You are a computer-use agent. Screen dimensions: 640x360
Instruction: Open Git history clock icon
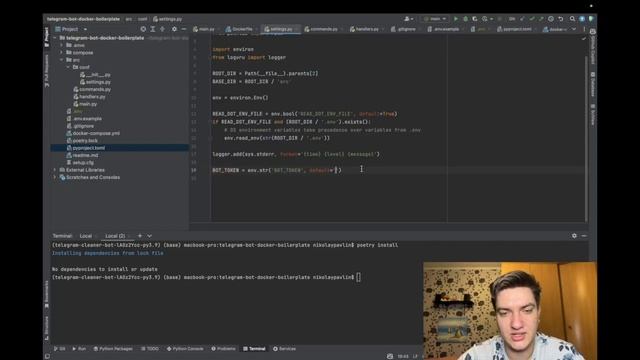tap(551, 19)
